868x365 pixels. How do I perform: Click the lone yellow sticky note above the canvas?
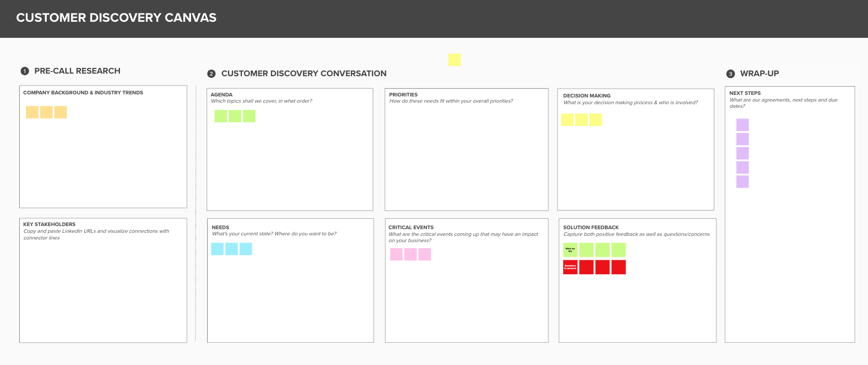454,60
